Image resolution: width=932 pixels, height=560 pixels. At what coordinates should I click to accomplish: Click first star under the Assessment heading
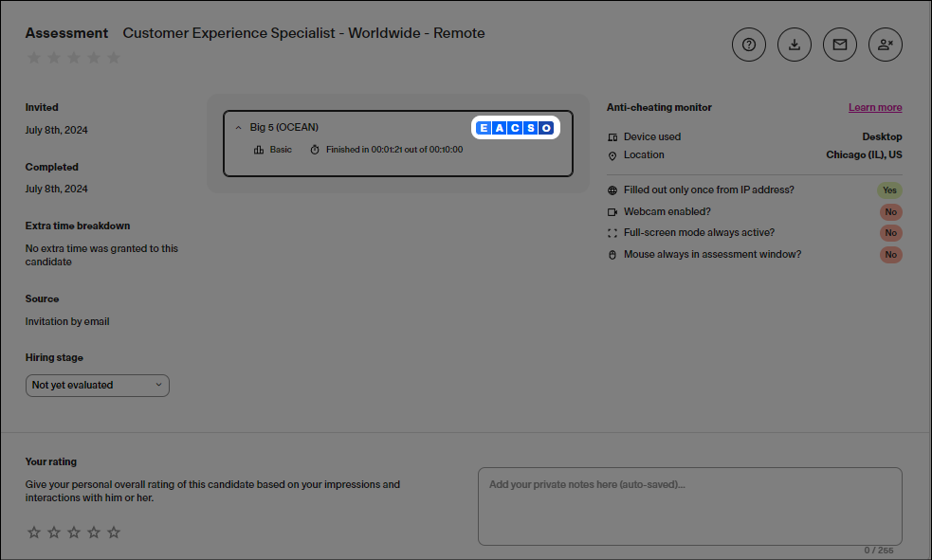pos(34,58)
